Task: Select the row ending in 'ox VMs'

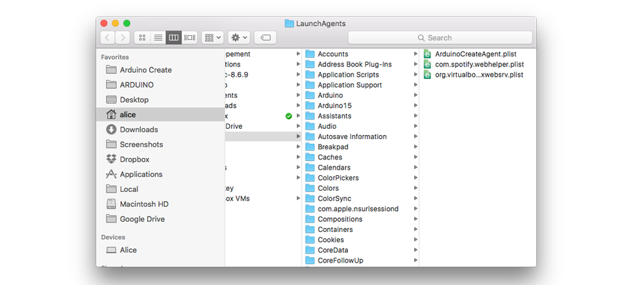Action: 263,198
